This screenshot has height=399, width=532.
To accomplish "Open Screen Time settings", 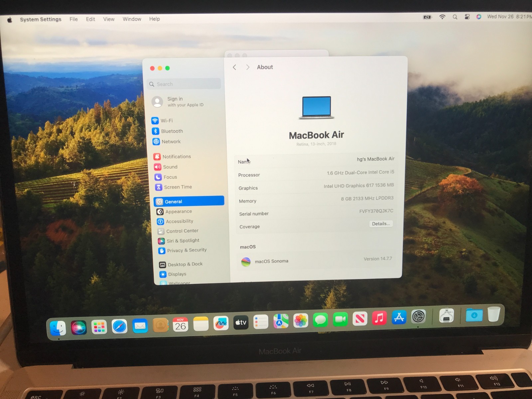I will coord(178,187).
